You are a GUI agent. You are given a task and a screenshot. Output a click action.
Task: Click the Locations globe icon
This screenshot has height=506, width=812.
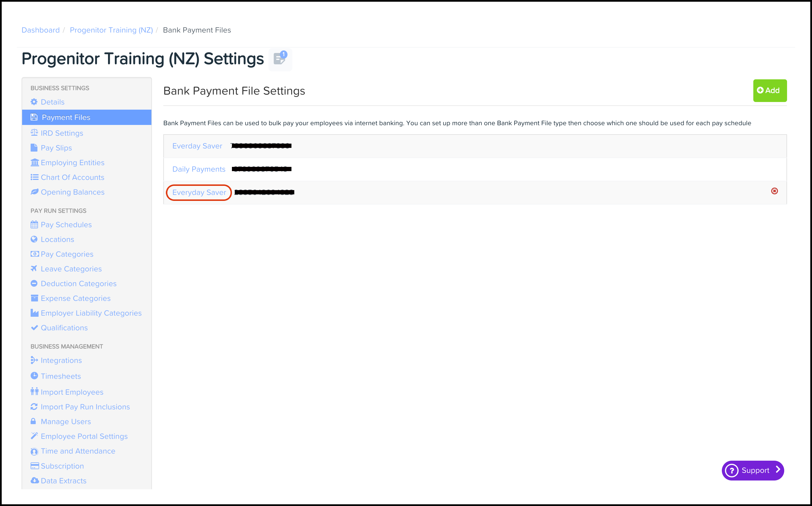tap(34, 239)
